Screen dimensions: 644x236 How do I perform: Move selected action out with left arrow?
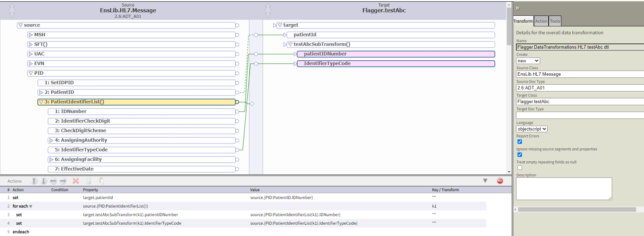pos(53,181)
